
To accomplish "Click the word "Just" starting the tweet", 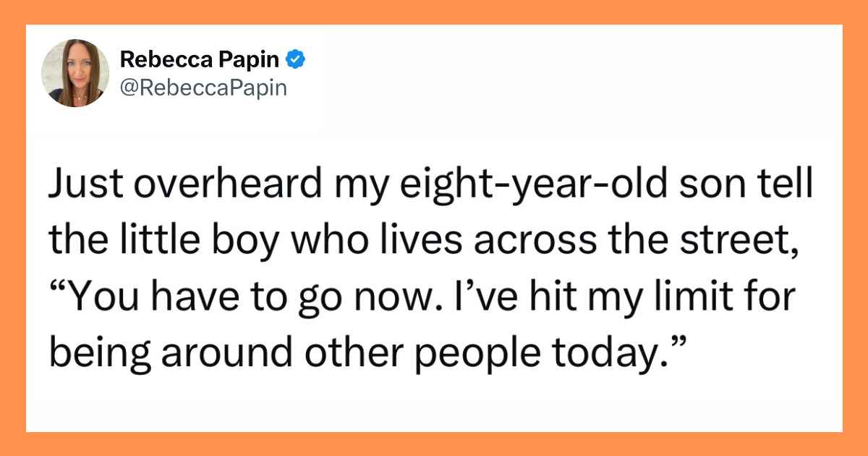I will [79, 188].
